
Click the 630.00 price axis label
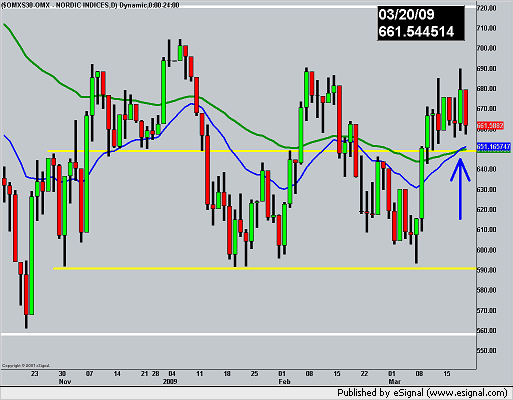coord(487,190)
